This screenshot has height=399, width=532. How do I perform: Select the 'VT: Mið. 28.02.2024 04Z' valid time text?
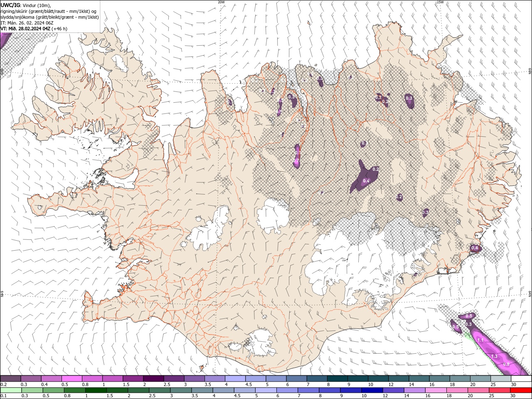point(25,29)
